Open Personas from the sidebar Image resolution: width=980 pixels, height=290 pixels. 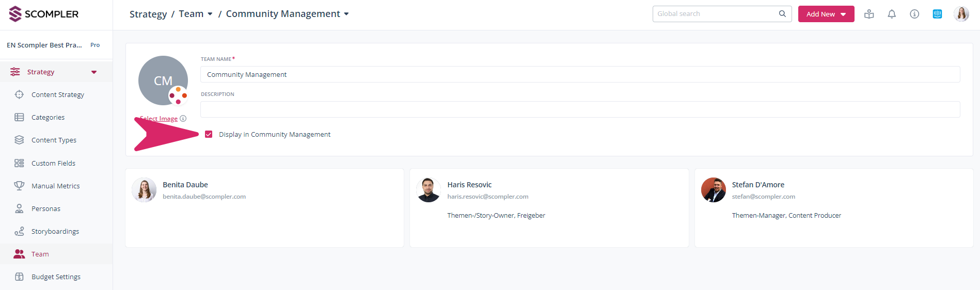[45, 209]
